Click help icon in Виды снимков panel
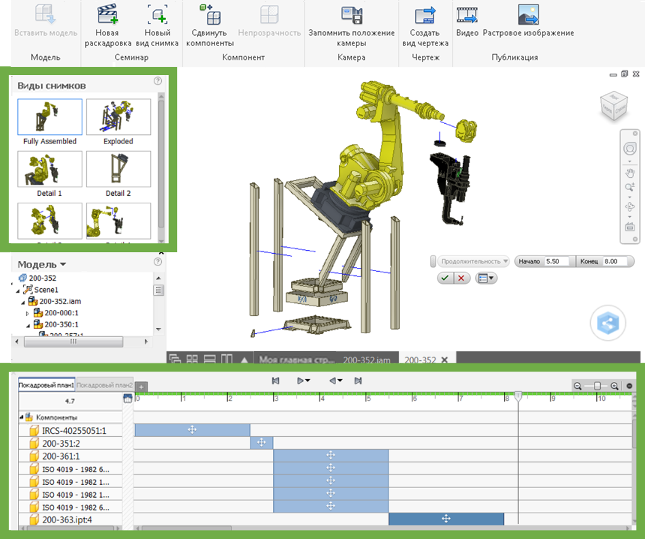Image resolution: width=645 pixels, height=539 pixels. point(158,81)
